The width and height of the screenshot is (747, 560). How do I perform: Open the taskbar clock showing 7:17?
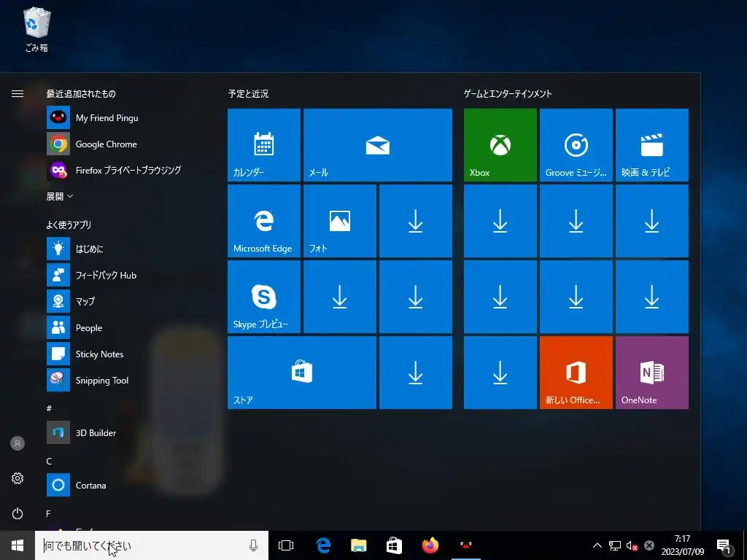[682, 545]
